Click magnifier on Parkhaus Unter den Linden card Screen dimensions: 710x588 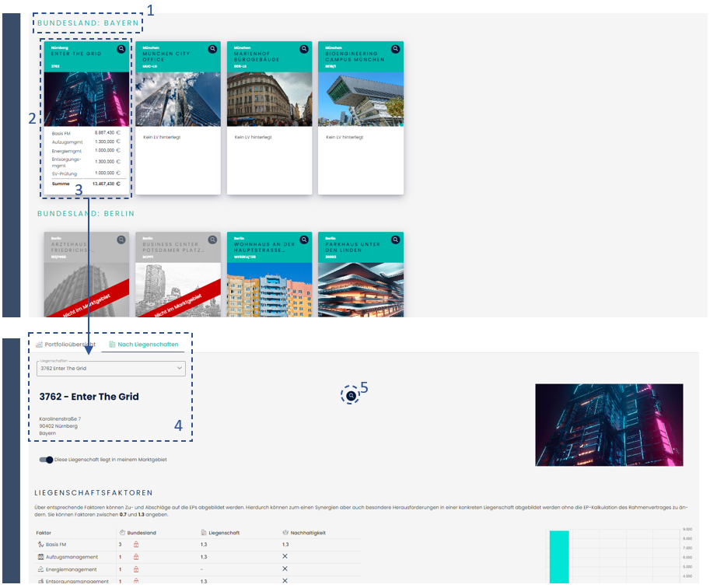tap(395, 240)
